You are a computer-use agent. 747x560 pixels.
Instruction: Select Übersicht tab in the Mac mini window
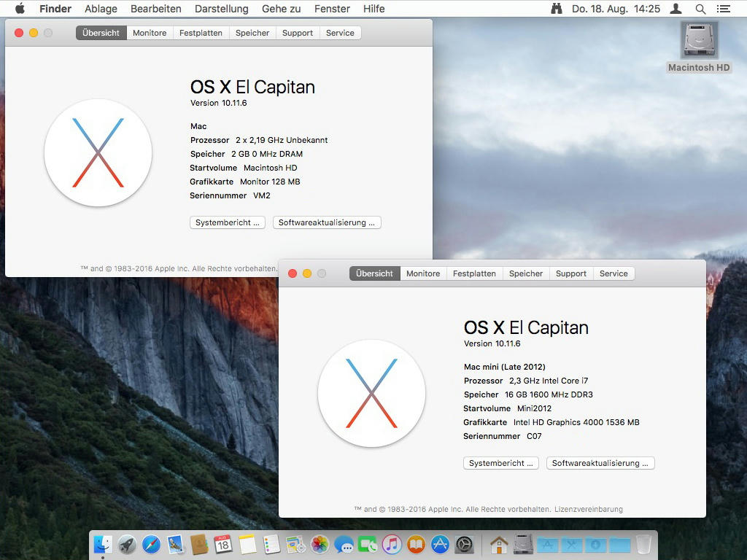pos(374,273)
